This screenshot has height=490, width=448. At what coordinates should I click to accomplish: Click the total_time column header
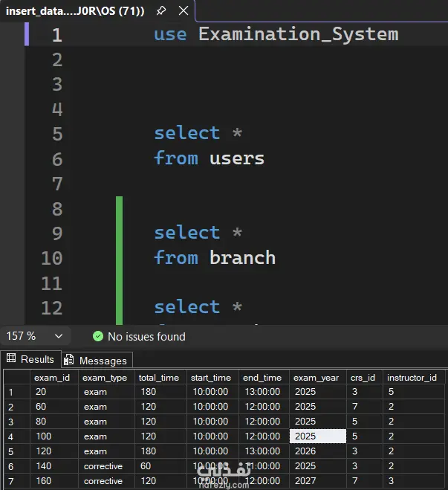click(x=158, y=378)
